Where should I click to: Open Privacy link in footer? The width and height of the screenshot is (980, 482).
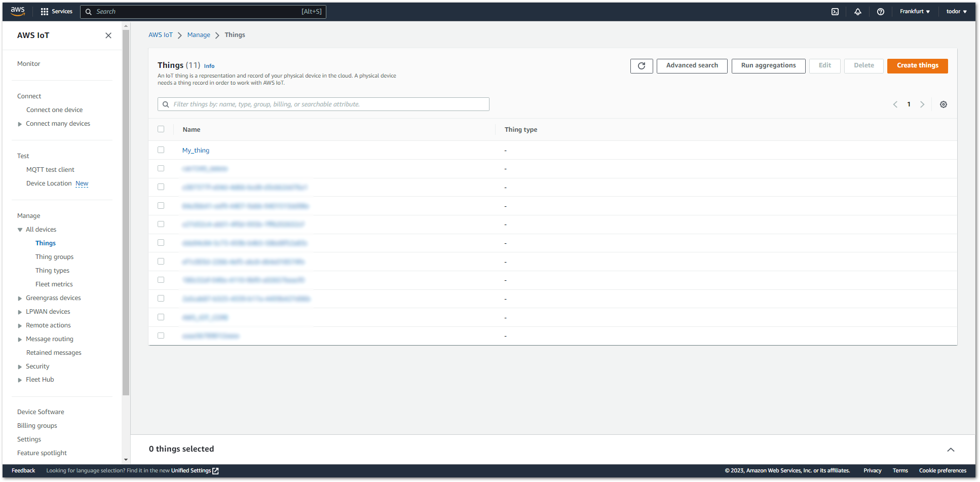(x=873, y=471)
